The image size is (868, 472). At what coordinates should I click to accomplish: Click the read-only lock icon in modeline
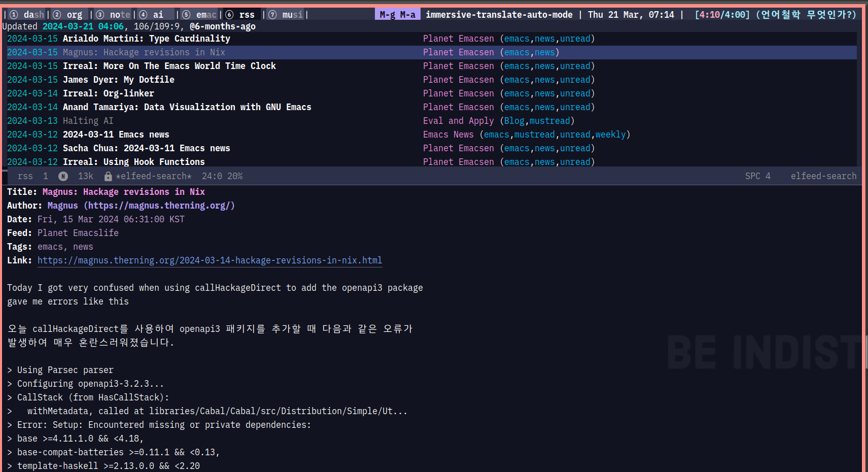[108, 176]
